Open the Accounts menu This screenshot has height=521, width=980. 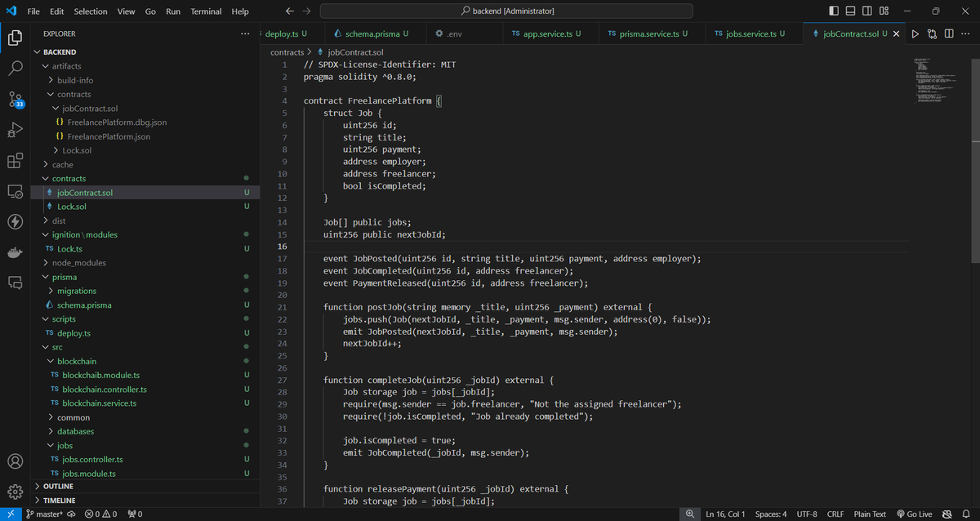point(15,461)
